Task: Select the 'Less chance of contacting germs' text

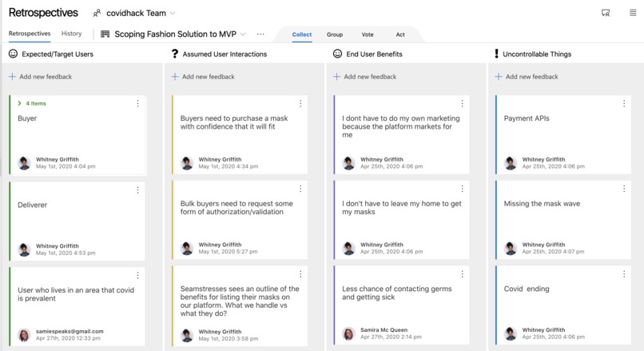Action: coord(397,293)
